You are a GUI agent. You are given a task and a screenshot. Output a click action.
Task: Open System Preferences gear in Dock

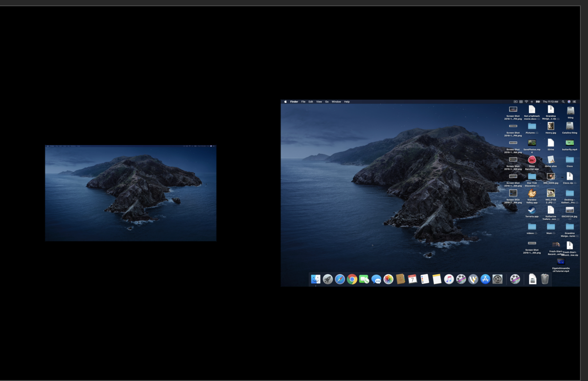(498, 279)
